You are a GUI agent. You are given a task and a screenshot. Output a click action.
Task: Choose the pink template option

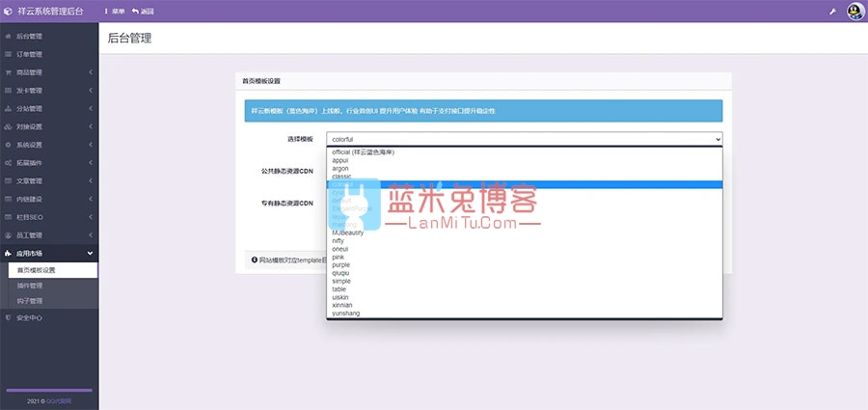click(x=525, y=257)
